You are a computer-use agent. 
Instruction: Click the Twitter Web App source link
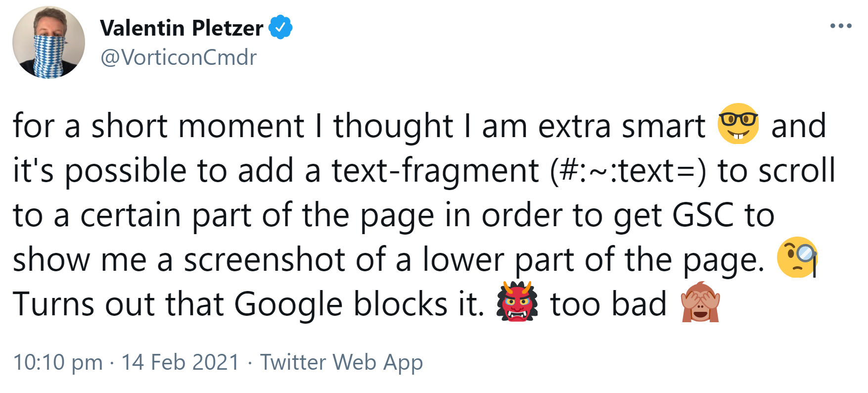(341, 362)
